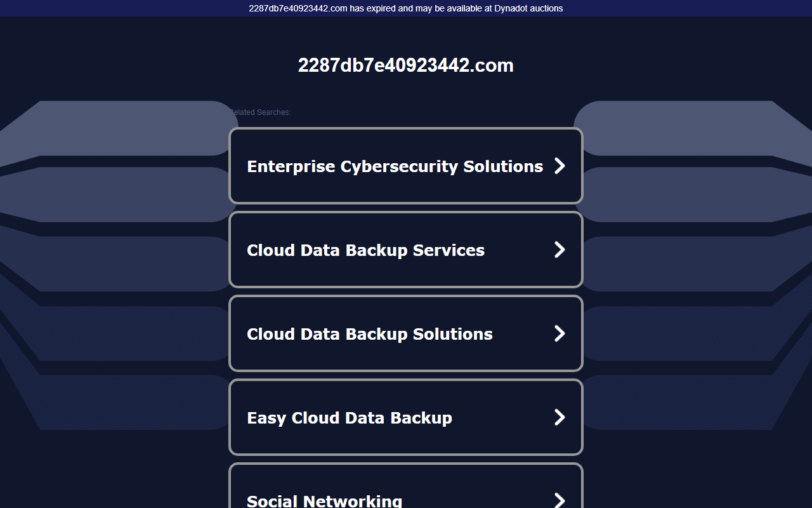Click chevron arrow beside Easy Cloud Data Backup
Image resolution: width=812 pixels, height=508 pixels.
(560, 417)
